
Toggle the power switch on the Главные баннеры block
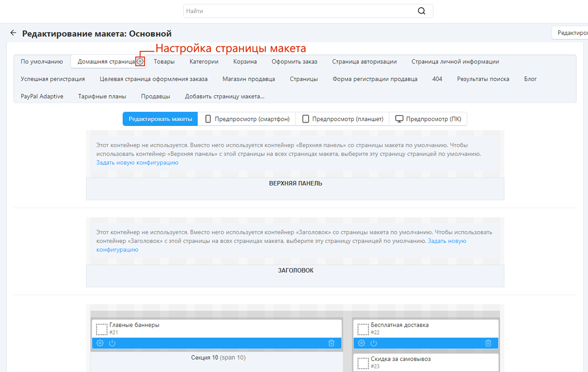112,343
